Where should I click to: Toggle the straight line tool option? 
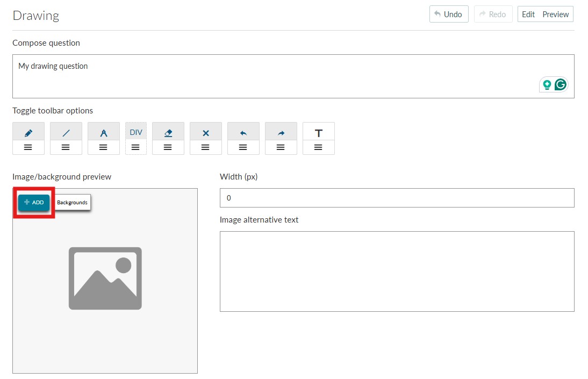(x=66, y=132)
